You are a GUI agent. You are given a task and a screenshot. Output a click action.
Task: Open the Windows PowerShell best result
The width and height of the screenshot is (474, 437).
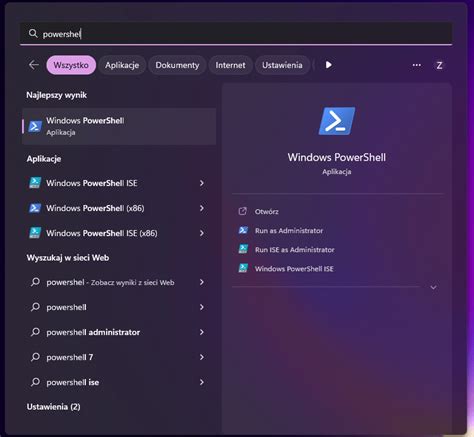[x=119, y=126]
